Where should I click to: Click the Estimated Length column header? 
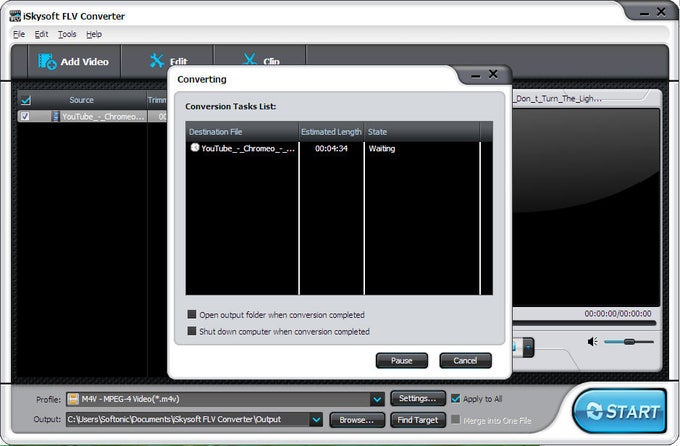coord(331,131)
